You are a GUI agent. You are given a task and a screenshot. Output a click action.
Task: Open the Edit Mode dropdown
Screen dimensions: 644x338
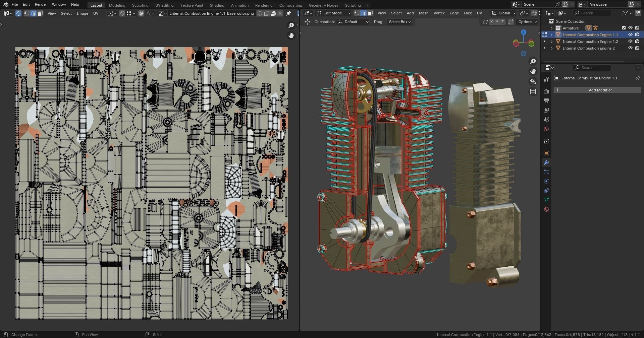(x=333, y=13)
